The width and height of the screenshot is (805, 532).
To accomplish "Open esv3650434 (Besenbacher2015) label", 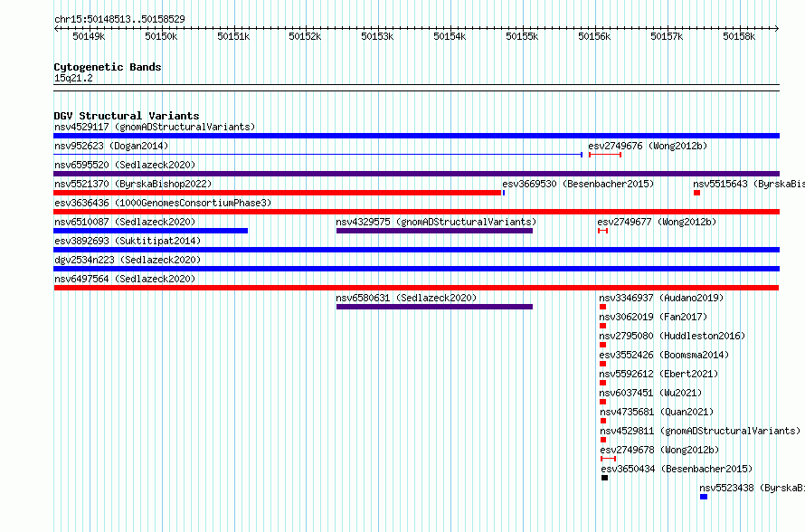I will [x=677, y=469].
